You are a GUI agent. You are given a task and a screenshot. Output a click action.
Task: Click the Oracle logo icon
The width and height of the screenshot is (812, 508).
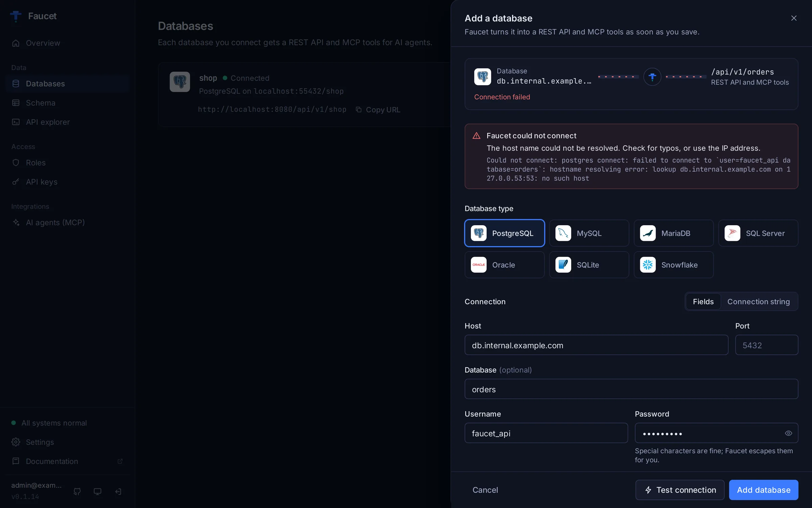tap(479, 265)
